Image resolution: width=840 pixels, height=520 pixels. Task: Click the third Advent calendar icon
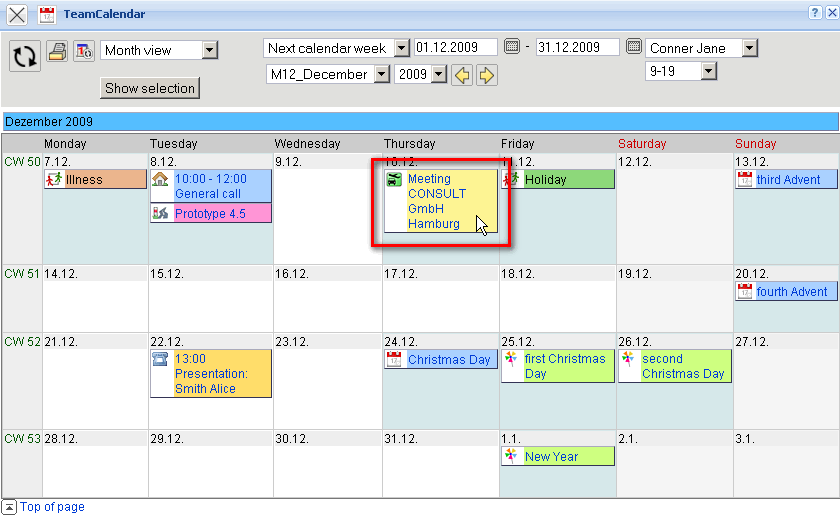745,179
